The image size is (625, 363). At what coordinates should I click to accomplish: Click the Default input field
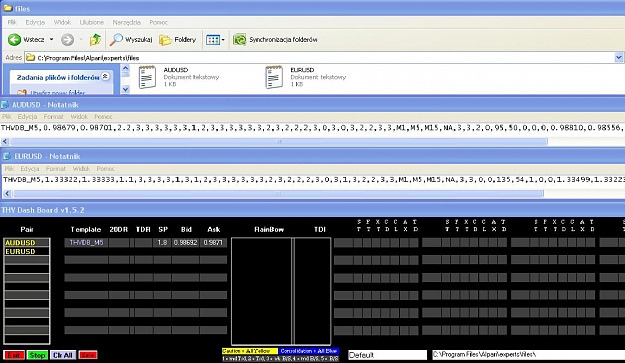[387, 355]
